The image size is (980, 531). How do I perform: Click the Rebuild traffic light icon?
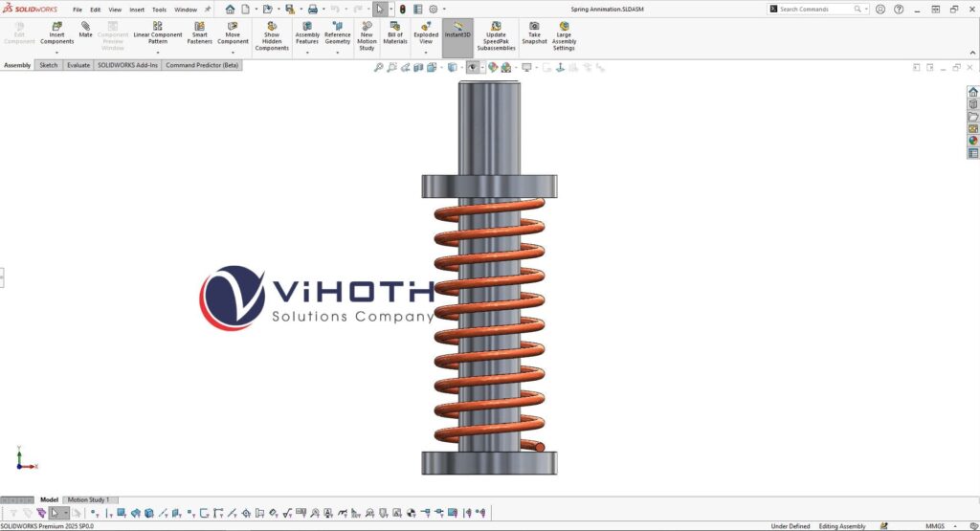click(x=403, y=10)
